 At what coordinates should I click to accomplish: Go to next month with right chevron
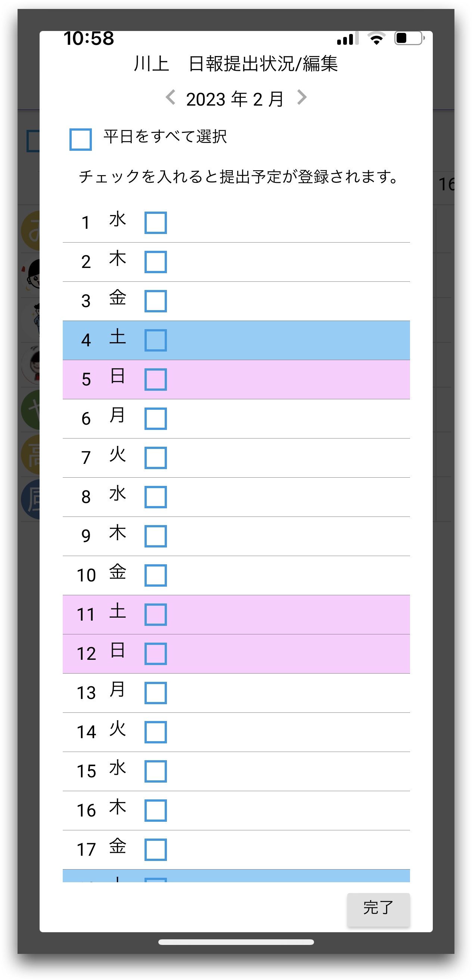click(301, 97)
